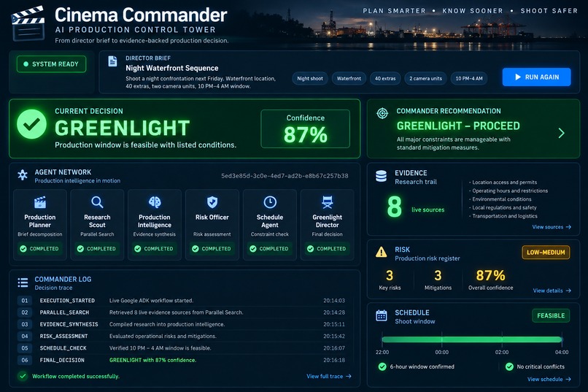Click the 20:16:18 timestamp

coord(334,360)
